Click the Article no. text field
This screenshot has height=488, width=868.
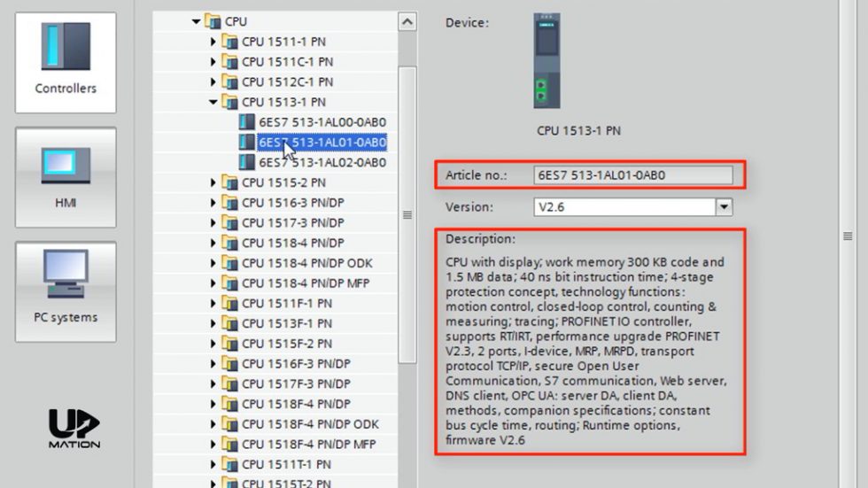coord(633,175)
